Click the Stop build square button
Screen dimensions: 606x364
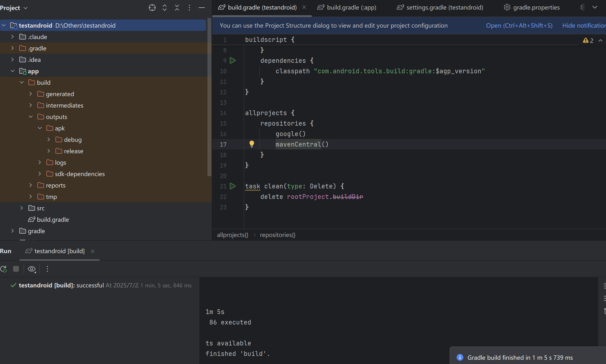click(x=16, y=269)
